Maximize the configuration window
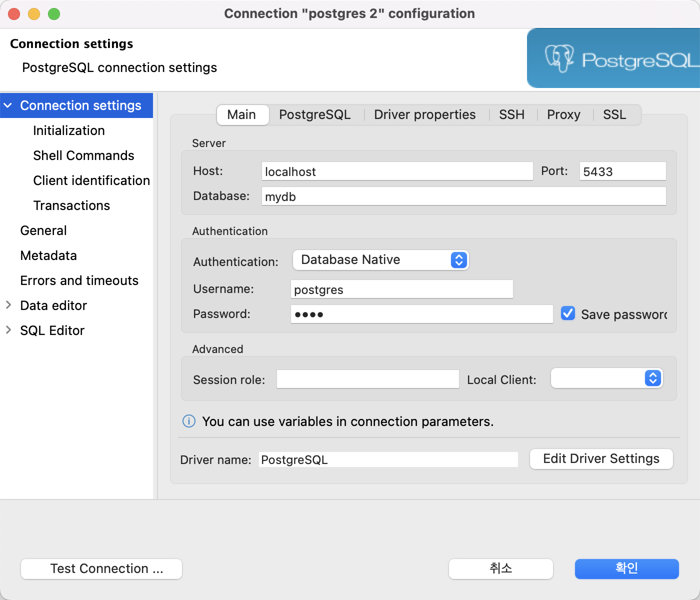The image size is (700, 600). click(54, 14)
